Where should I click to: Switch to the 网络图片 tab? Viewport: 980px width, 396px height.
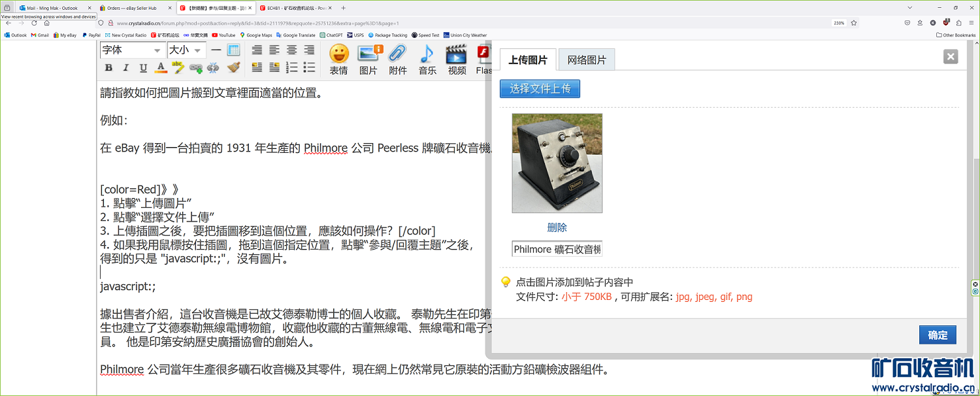(x=586, y=60)
